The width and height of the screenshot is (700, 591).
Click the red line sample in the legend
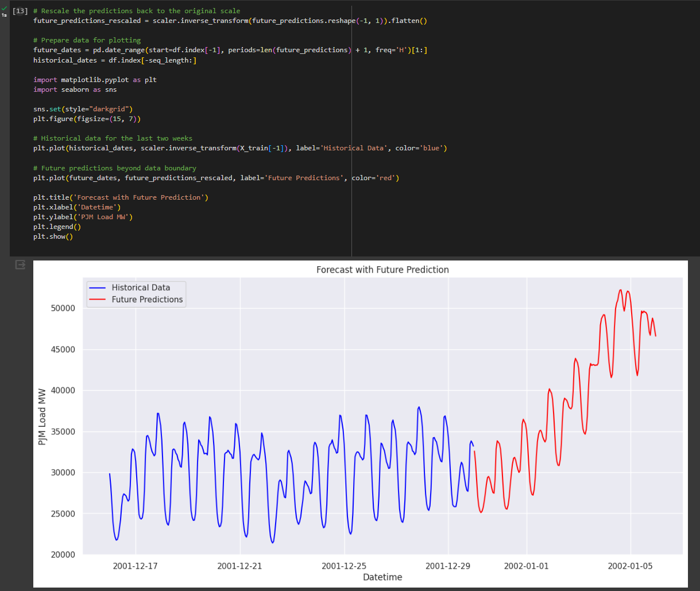(x=98, y=300)
